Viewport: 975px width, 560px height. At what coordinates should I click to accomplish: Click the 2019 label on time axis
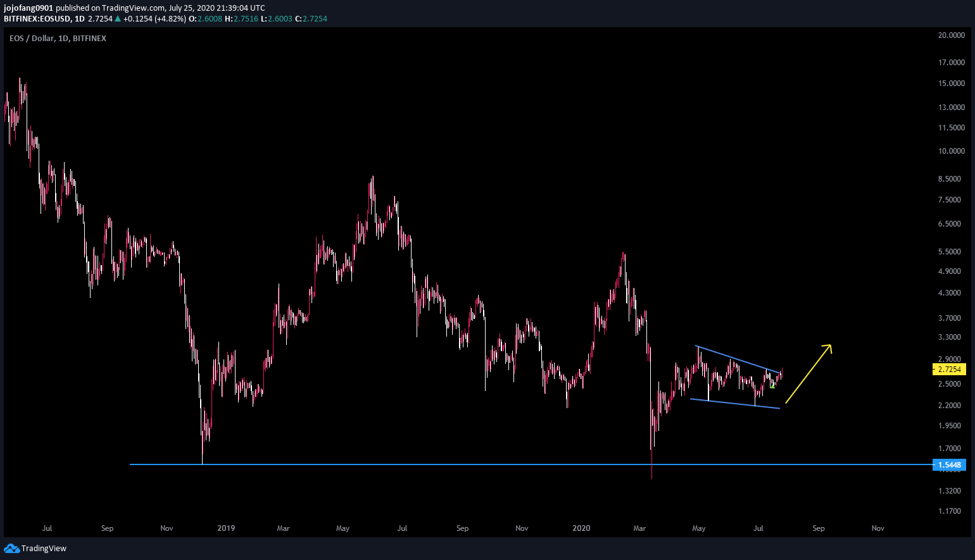[x=226, y=528]
